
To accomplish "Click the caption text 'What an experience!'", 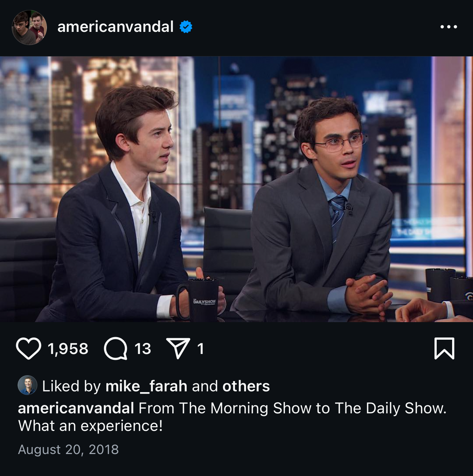I will click(90, 426).
